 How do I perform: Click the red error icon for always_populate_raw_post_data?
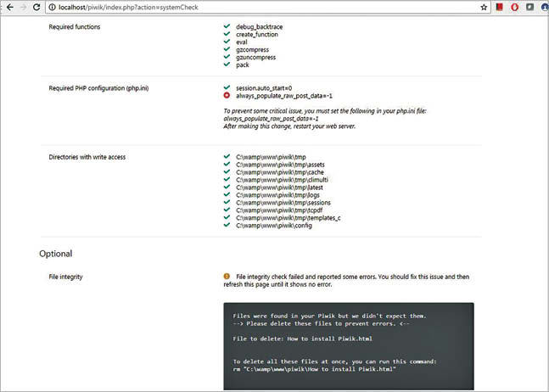227,96
